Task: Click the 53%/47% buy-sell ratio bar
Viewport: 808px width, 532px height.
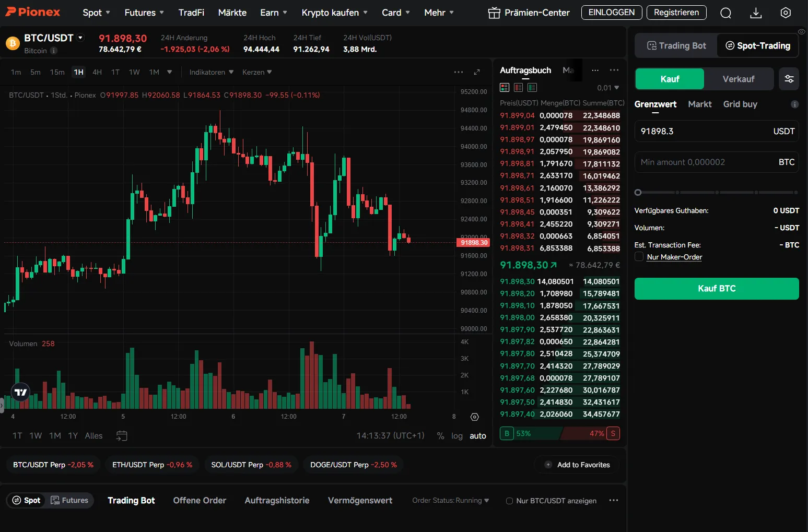Action: tap(560, 433)
